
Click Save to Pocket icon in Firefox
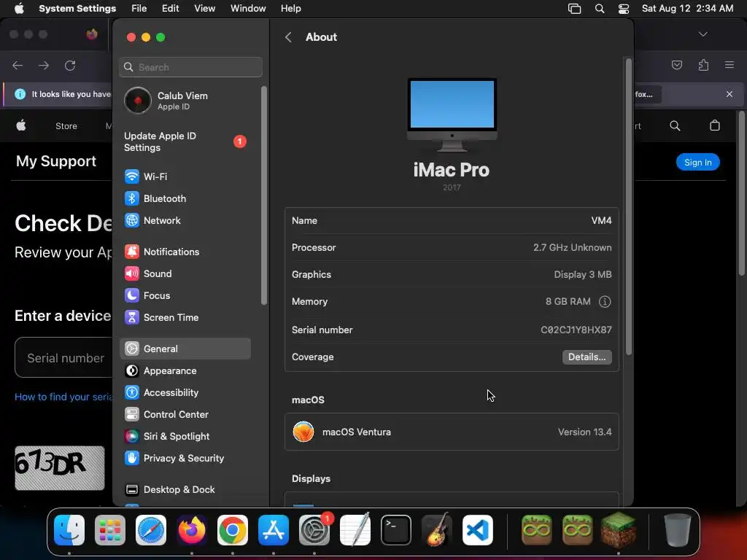677,65
